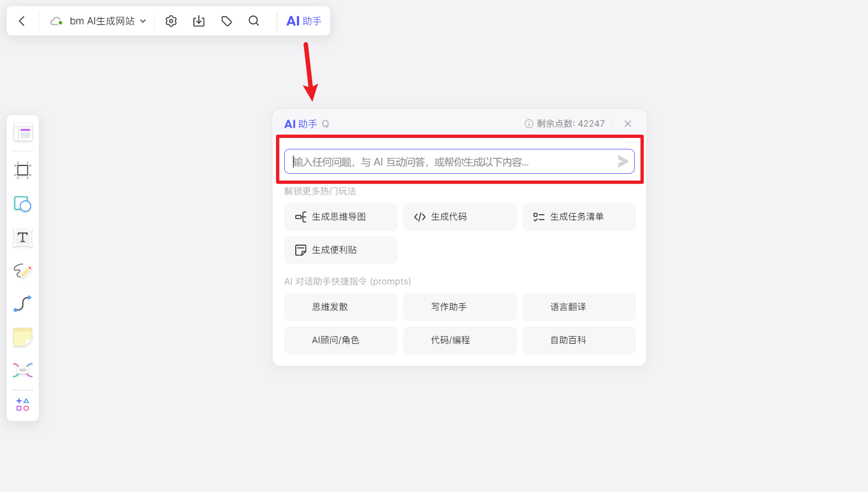Select the text tool
Viewport: 868px width, 492px height.
[x=23, y=237]
